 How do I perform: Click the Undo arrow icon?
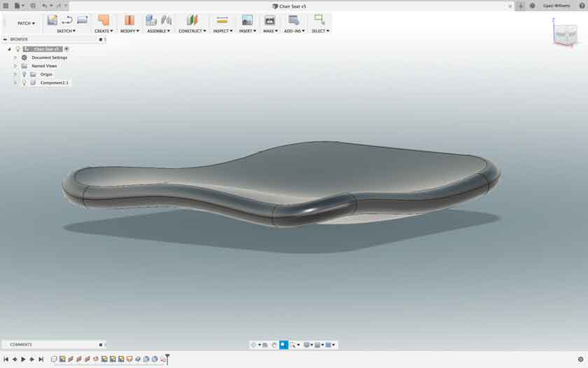45,6
